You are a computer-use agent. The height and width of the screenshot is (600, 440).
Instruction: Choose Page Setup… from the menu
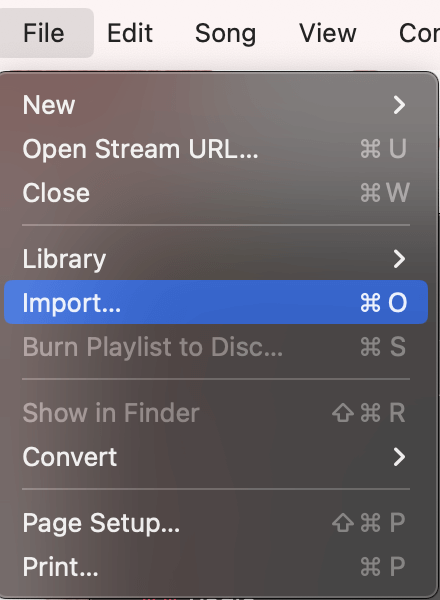pos(101,523)
